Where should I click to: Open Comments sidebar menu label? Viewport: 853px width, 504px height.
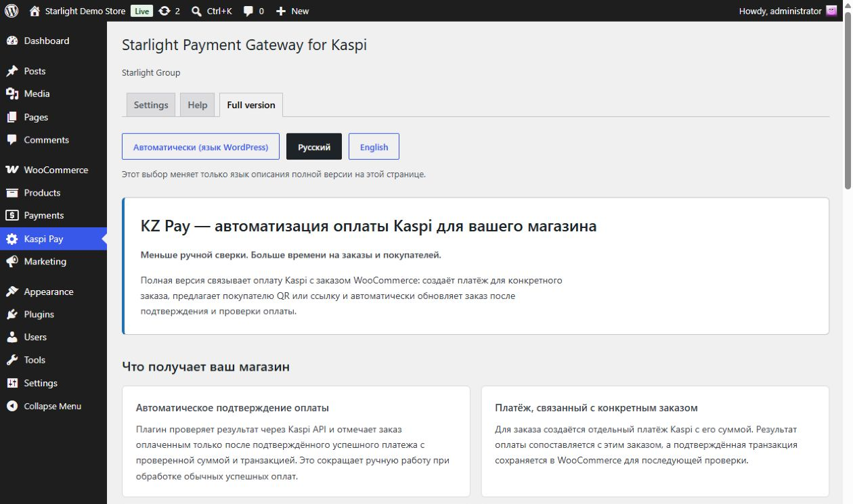tap(47, 140)
